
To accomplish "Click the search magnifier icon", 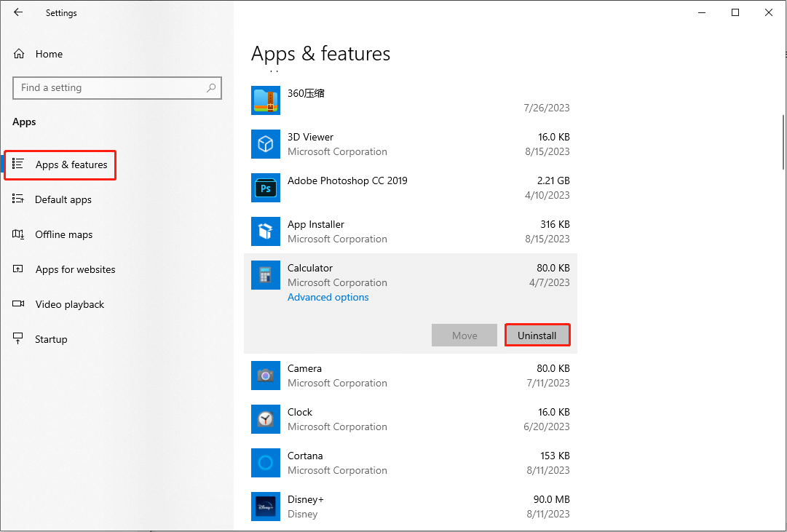I will 211,88.
